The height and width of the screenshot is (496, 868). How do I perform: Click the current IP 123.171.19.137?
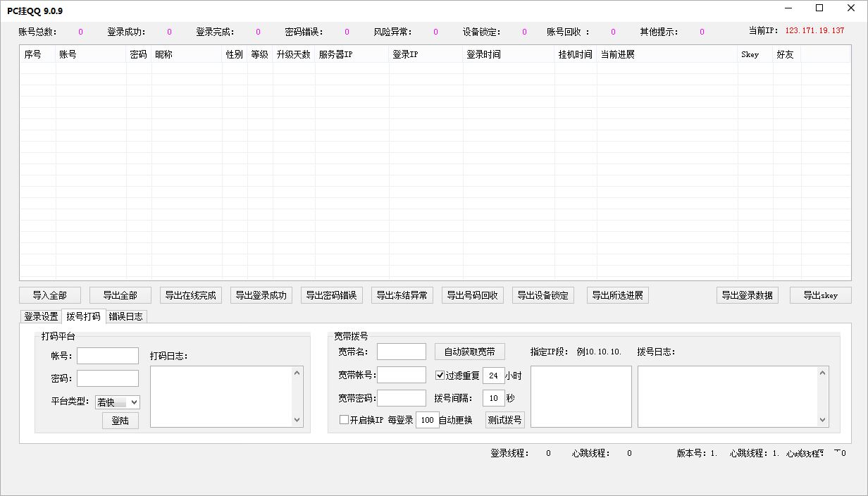[x=814, y=31]
